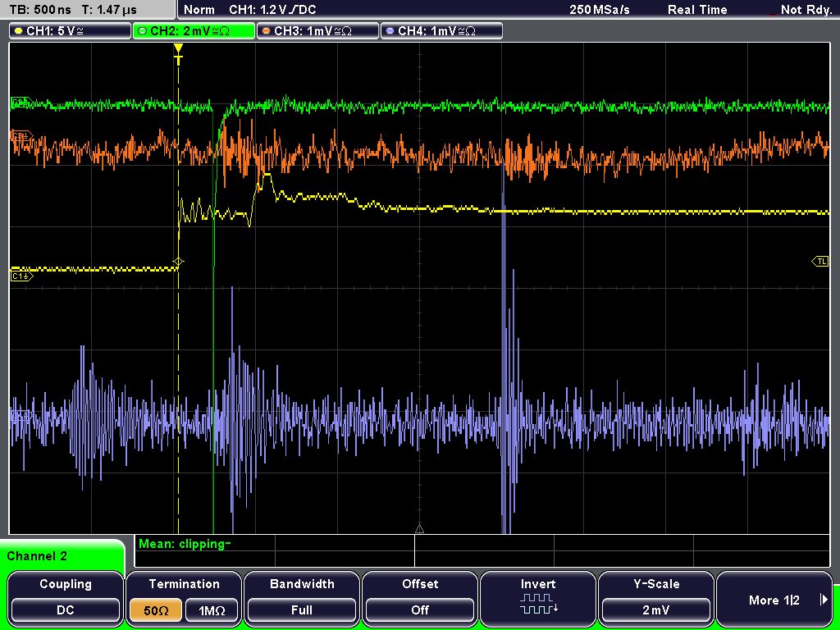Image resolution: width=840 pixels, height=630 pixels.
Task: Click the trigger level diamond on dashed line
Action: point(178,262)
